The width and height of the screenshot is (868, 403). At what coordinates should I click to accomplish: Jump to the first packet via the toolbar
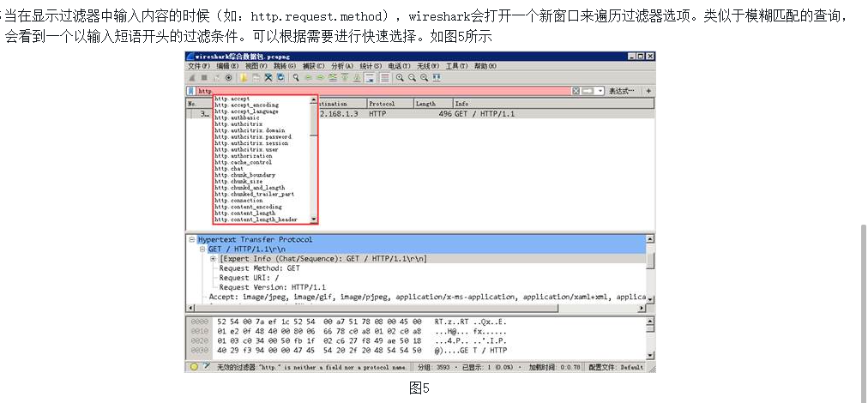(x=344, y=77)
